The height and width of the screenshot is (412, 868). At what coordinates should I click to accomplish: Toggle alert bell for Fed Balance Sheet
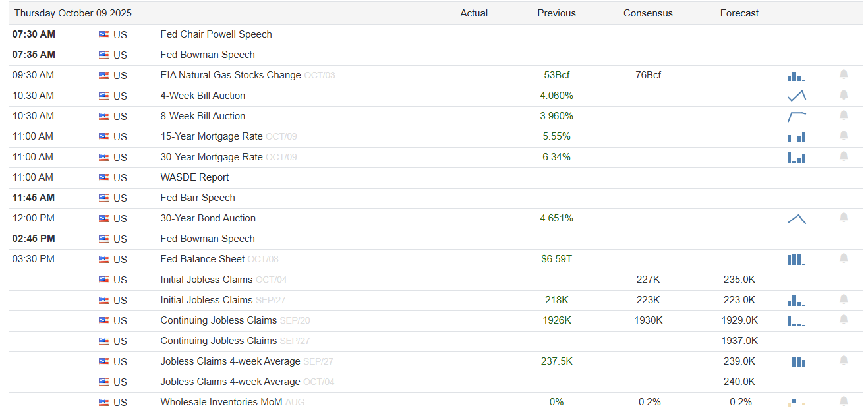click(x=844, y=258)
